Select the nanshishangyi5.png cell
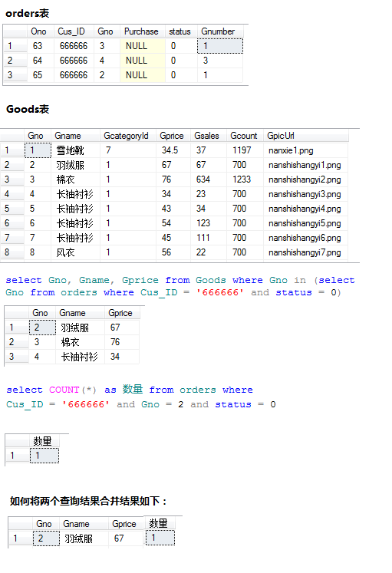This screenshot has width=392, height=573. pos(305,223)
